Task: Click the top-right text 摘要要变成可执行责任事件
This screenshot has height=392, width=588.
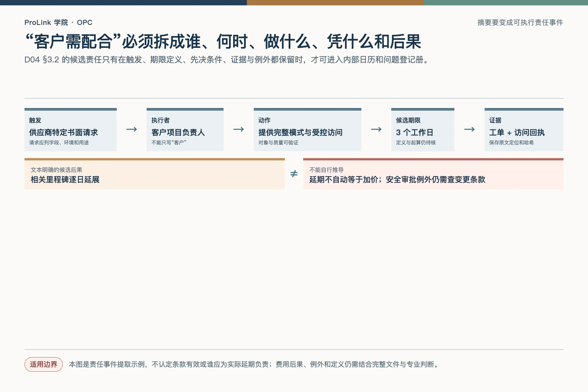Action: (520, 23)
